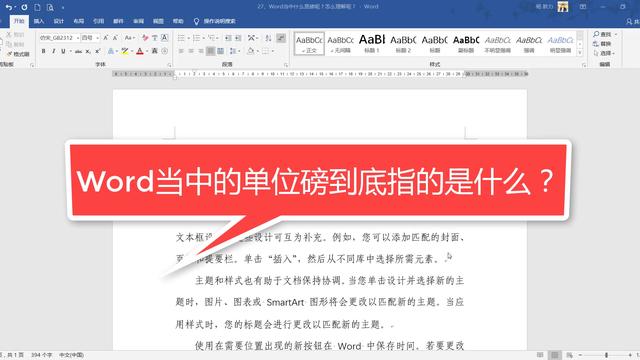Increase the font size
This screenshot has height=360, width=640.
click(105, 38)
